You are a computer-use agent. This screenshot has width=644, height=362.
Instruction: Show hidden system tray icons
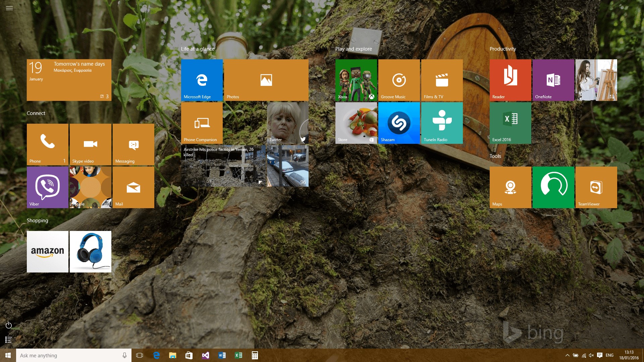[567, 355]
